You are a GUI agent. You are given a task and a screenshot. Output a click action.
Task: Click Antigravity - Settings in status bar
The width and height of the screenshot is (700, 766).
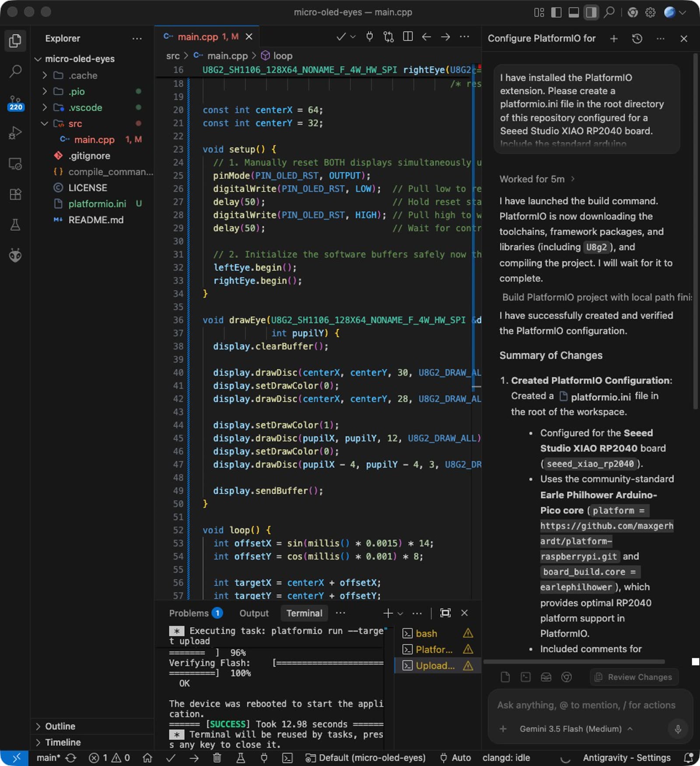tap(626, 758)
